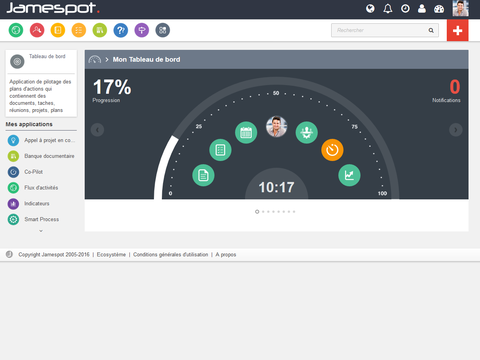The width and height of the screenshot is (480, 360).
Task: Click the notifications bell icon
Action: tap(388, 8)
